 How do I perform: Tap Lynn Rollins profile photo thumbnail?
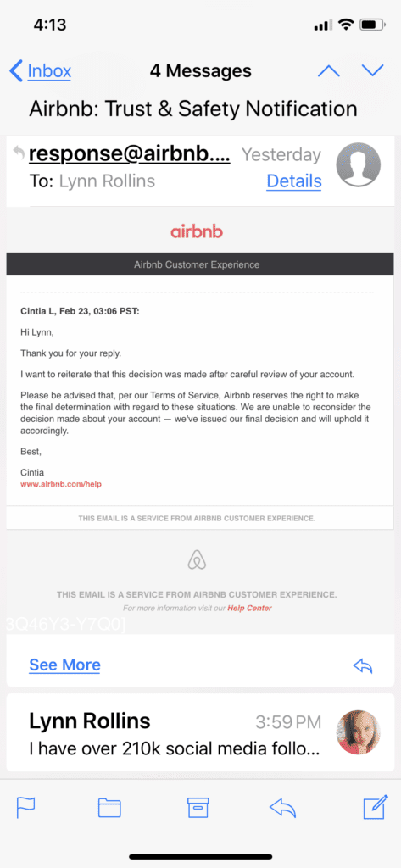tap(359, 732)
